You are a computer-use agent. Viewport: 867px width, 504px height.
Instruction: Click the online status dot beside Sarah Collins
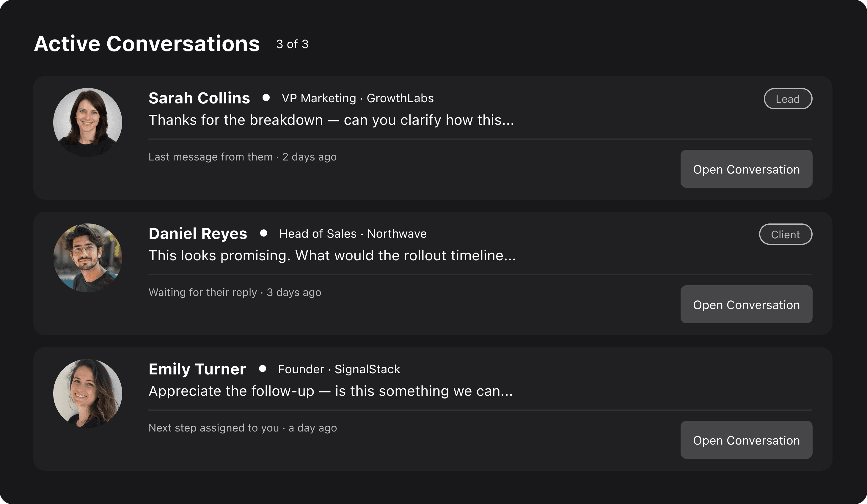267,98
